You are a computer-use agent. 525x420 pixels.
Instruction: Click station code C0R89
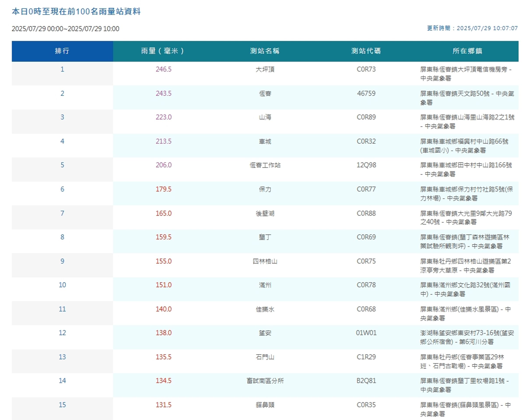366,117
